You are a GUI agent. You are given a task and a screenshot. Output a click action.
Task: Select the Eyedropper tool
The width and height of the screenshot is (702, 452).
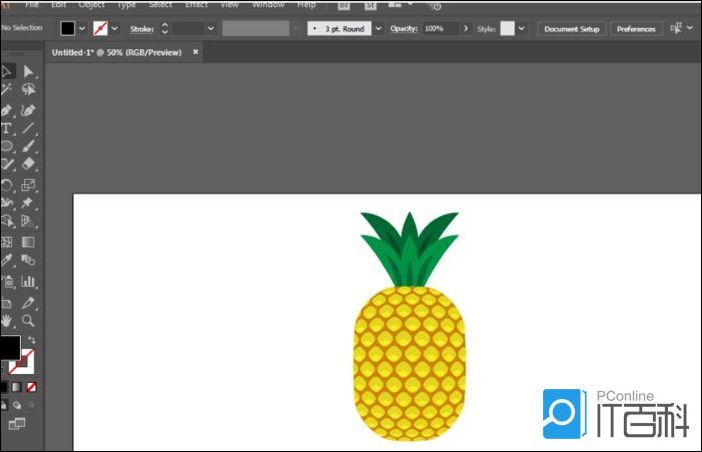pos(6,260)
